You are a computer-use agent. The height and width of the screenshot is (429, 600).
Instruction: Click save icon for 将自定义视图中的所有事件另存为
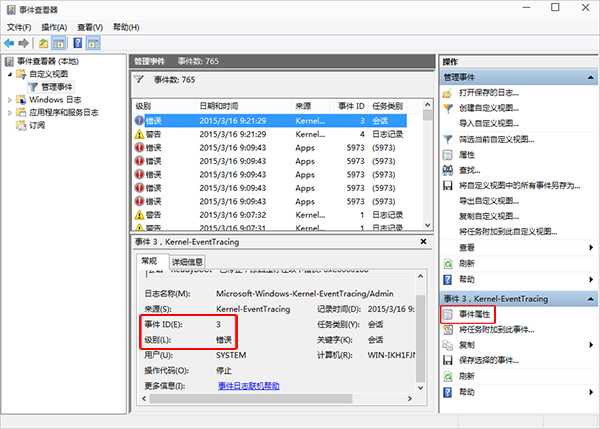point(447,186)
